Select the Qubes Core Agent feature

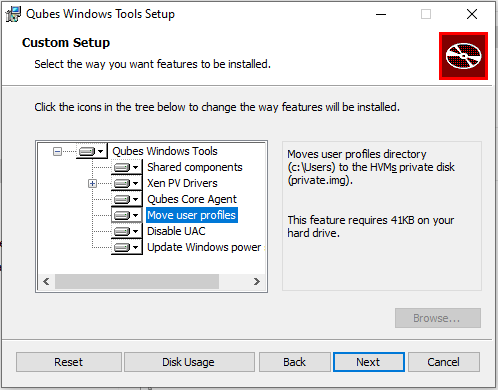point(192,199)
